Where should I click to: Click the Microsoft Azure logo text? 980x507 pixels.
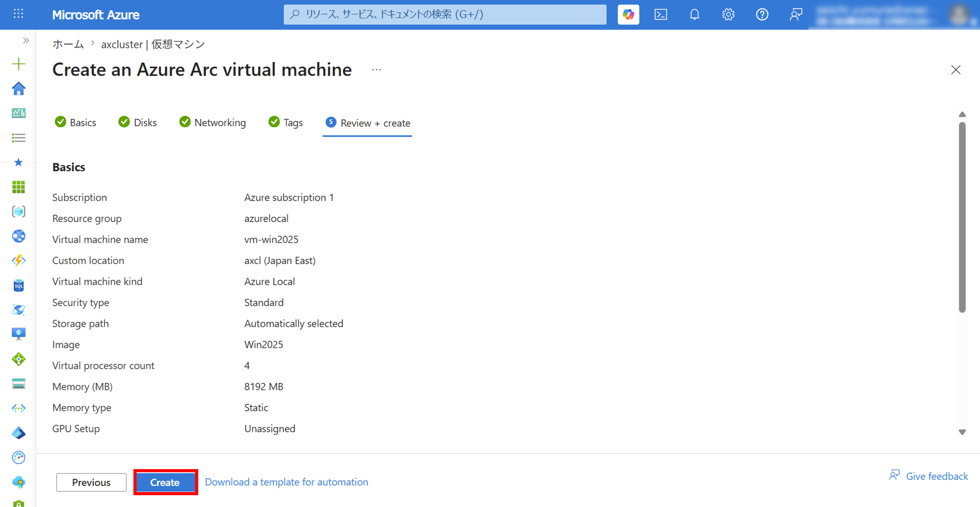[96, 15]
